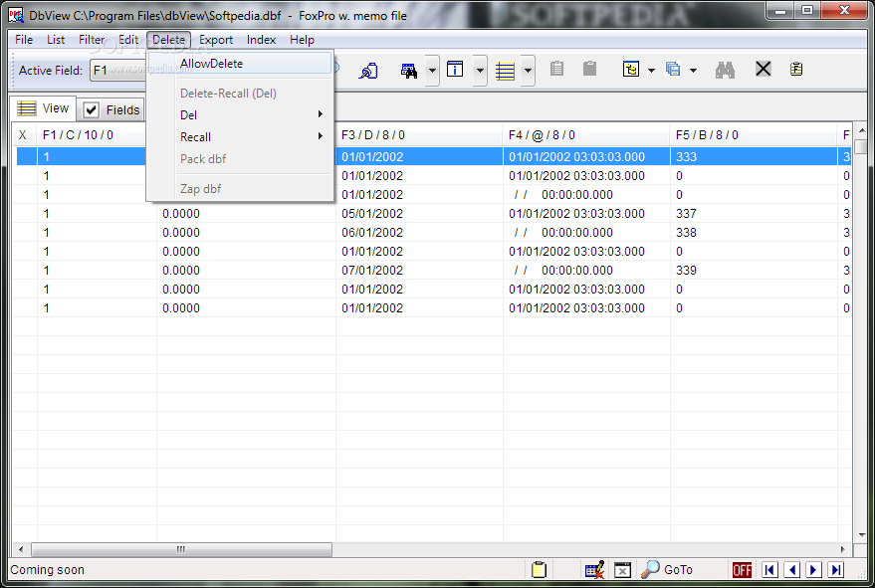This screenshot has height=588, width=875.
Task: Open dropdown arrow next to info window icon
Action: [x=480, y=71]
